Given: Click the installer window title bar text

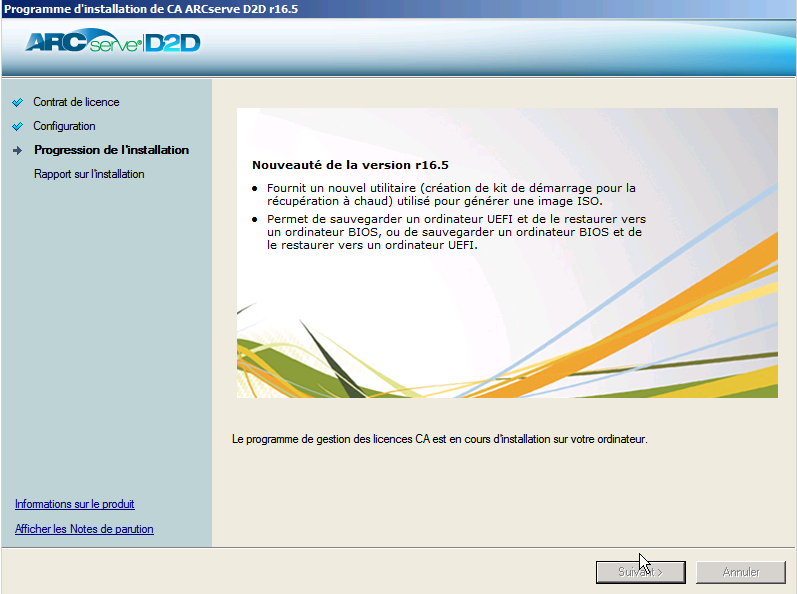Looking at the screenshot, I should [x=151, y=9].
